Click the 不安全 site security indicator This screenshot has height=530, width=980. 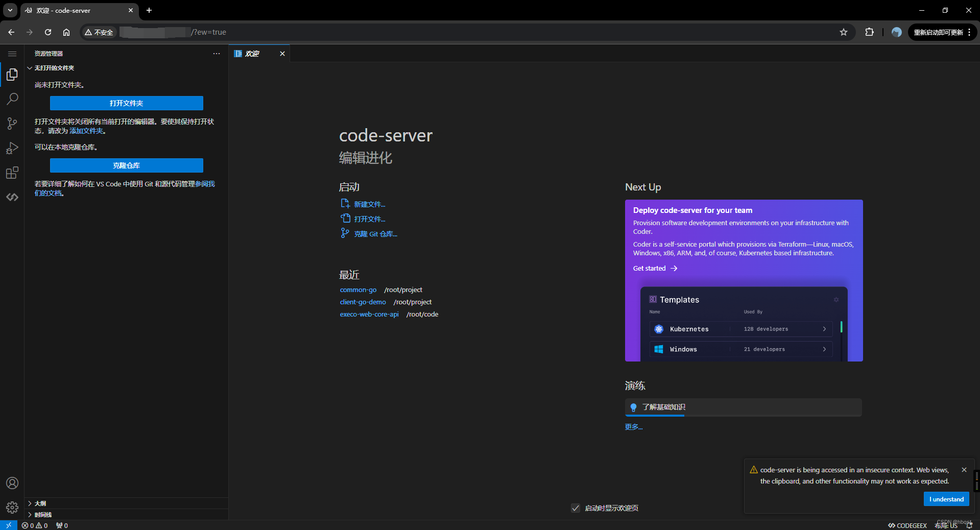point(99,32)
